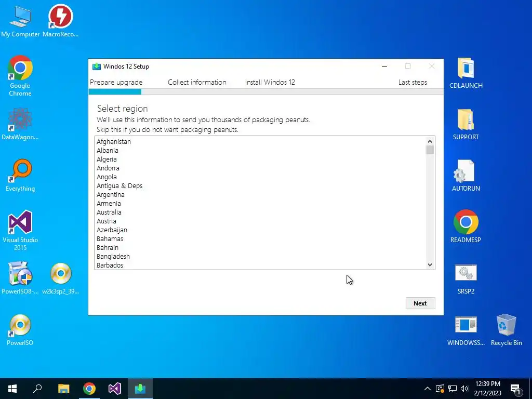Screen dimensions: 532x399
Task: Open Windows Start menu
Action: pos(12,389)
